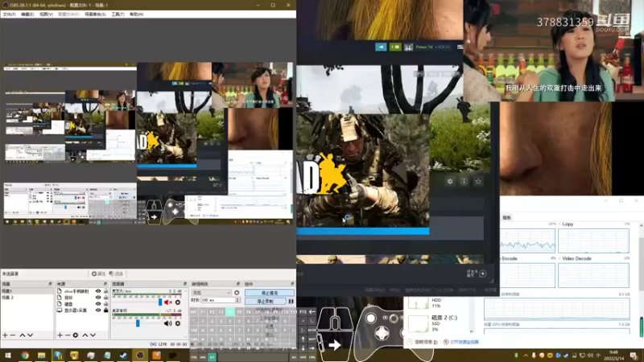
Task: Move the source up with arrow icon
Action: point(85,335)
